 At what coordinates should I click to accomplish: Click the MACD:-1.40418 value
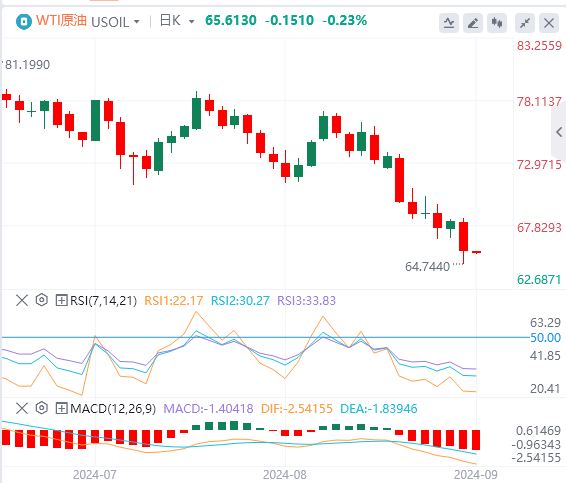pos(208,409)
